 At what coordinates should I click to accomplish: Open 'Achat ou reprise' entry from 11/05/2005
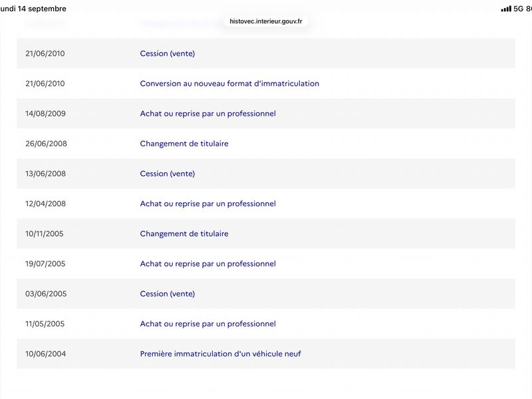(x=207, y=324)
